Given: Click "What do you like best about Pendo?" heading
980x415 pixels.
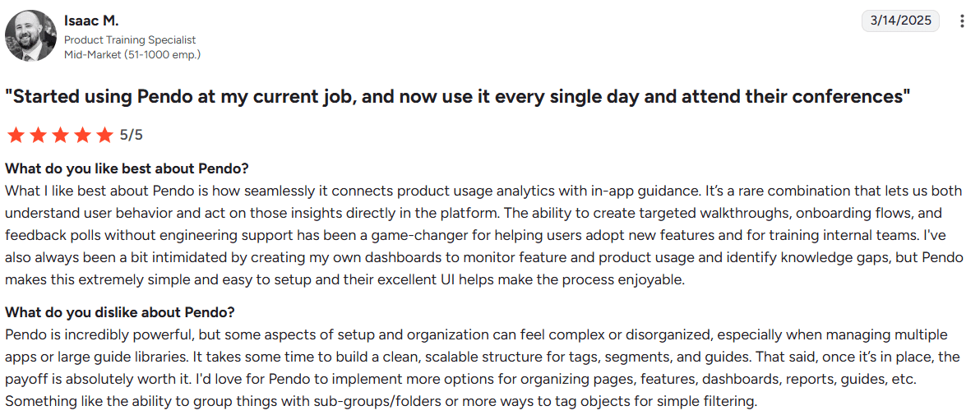Looking at the screenshot, I should click(x=127, y=168).
